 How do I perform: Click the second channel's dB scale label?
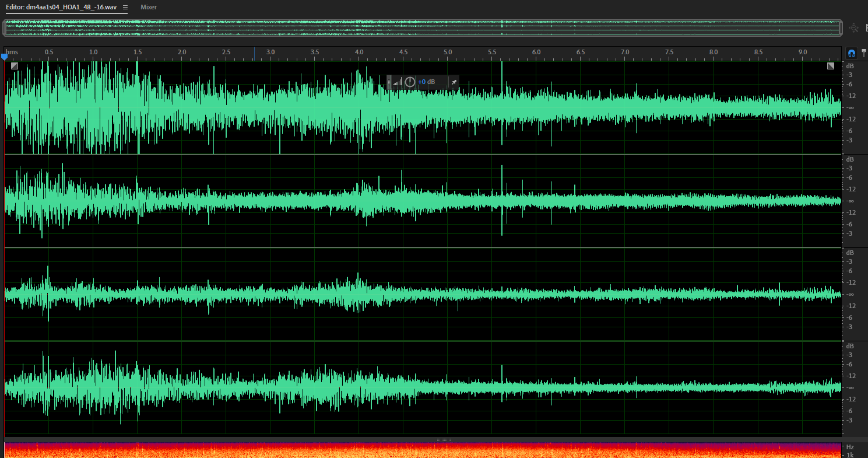pos(851,159)
